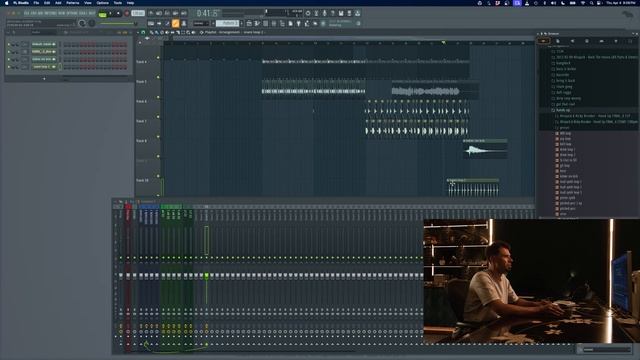Select the audio waveform clip on Track 8

[485, 149]
